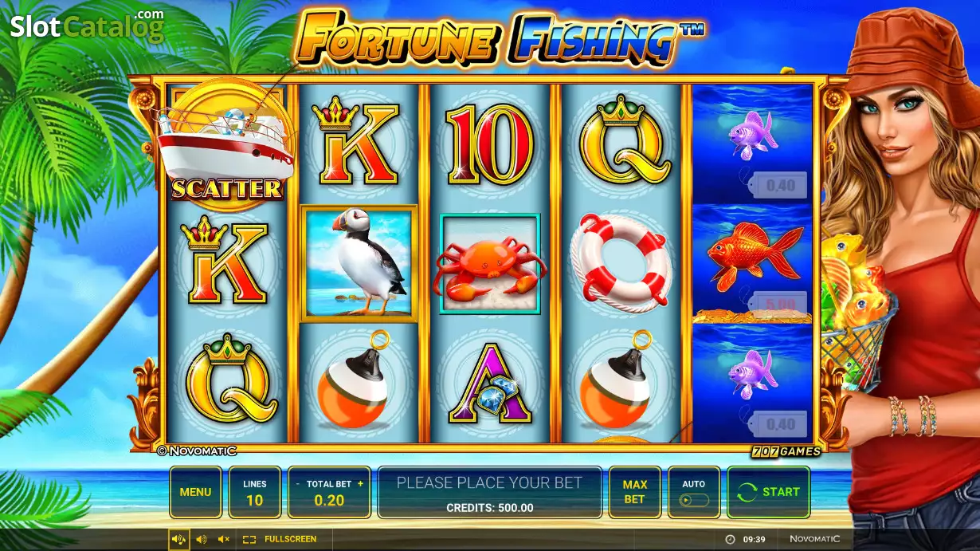Select the sound effects only speaker icon
980x551 pixels.
click(x=201, y=540)
